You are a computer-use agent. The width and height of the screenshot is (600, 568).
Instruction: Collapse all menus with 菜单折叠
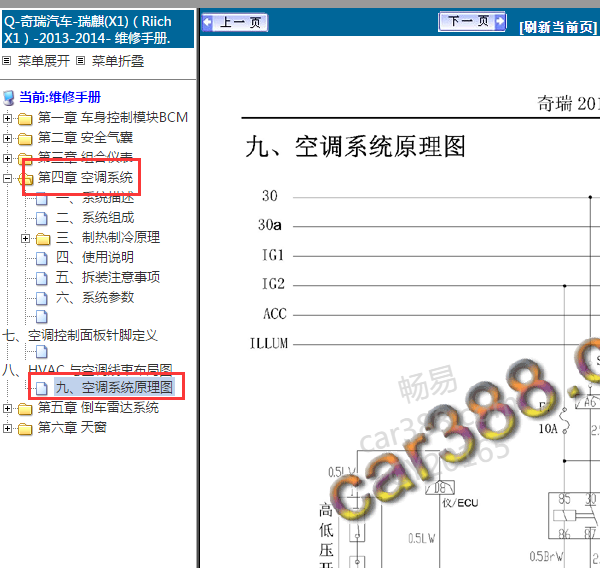tap(118, 61)
